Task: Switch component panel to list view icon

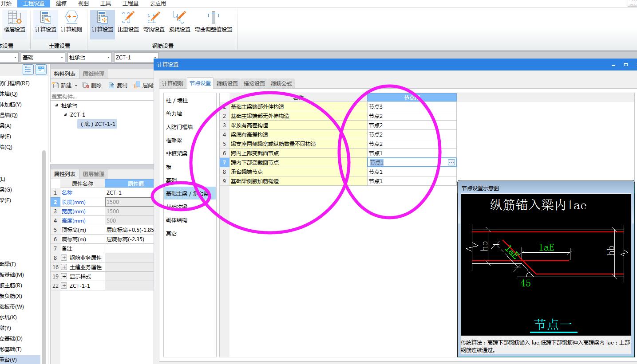Action: pyautogui.click(x=28, y=70)
